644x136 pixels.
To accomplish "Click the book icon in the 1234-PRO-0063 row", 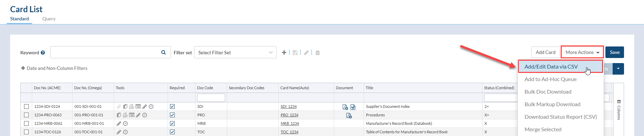I will 119,115.
